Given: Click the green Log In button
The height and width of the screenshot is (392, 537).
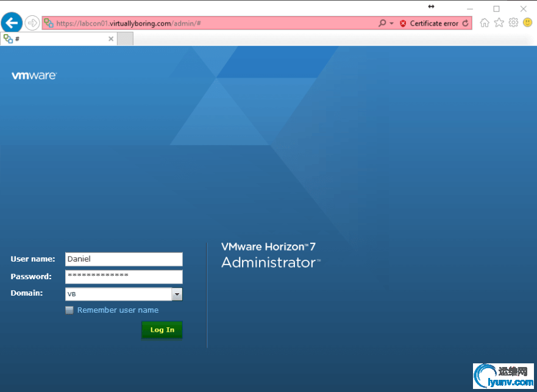Looking at the screenshot, I should coord(162,330).
